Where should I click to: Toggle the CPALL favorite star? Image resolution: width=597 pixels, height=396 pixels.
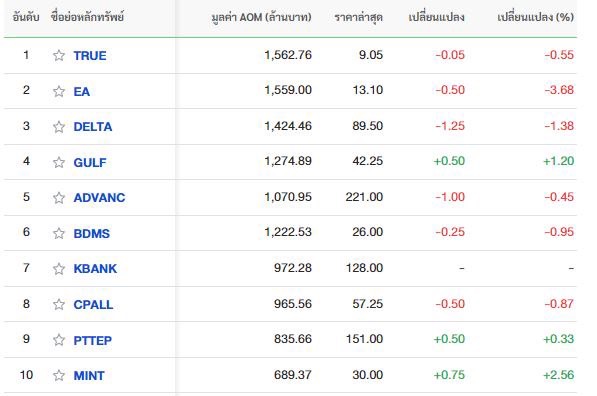[59, 305]
